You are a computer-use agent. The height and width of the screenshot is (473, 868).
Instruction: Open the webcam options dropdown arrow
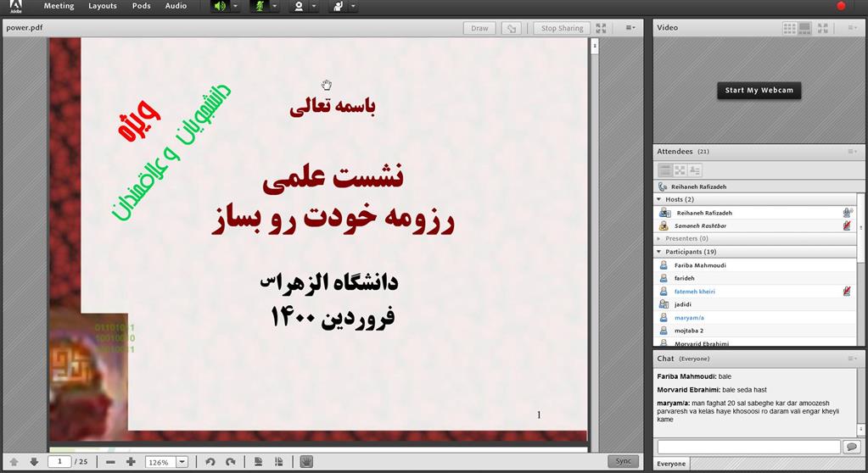tap(314, 6)
